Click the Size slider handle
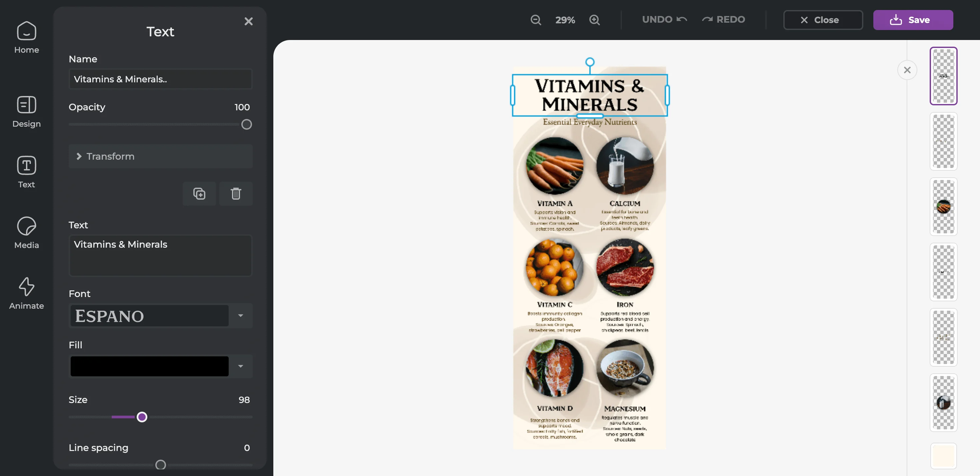Viewport: 980px width, 476px height. click(142, 417)
